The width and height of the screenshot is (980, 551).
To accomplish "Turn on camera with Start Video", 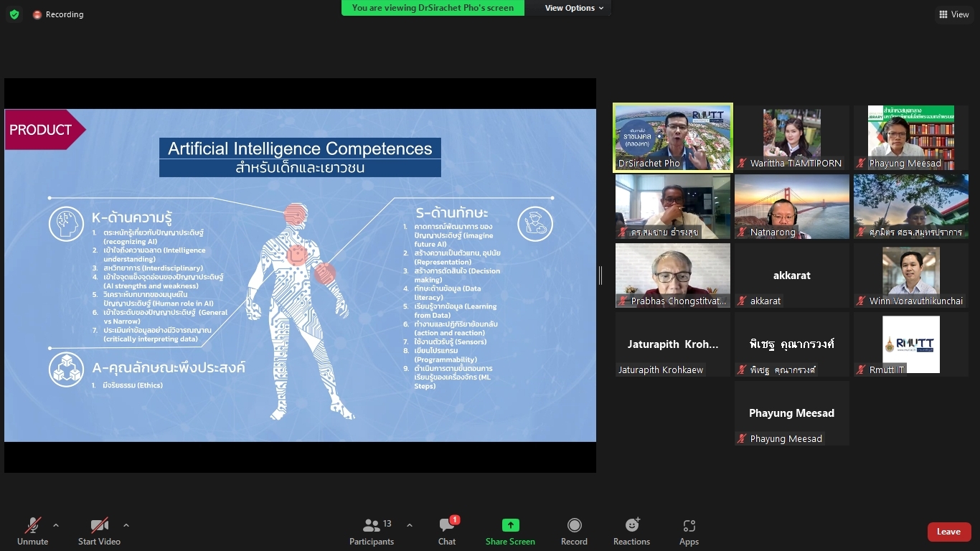I will [99, 532].
